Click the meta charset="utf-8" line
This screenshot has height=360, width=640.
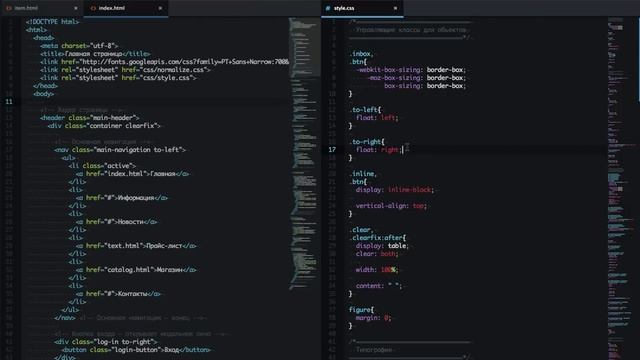pyautogui.click(x=79, y=46)
